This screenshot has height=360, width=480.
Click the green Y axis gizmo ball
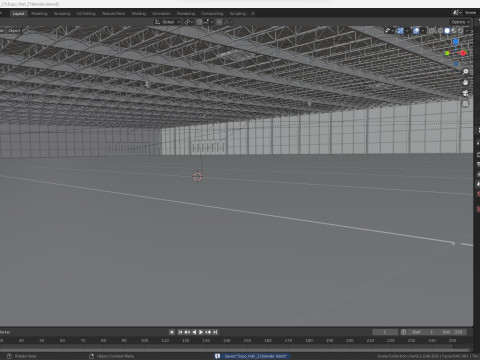click(447, 53)
